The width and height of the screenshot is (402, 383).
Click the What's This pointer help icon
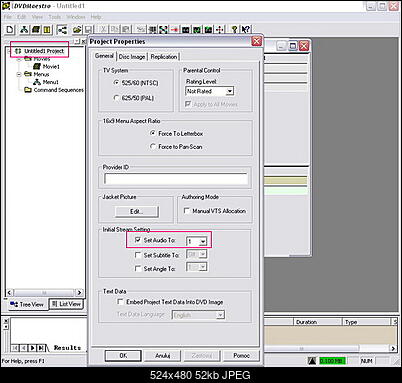click(x=246, y=30)
